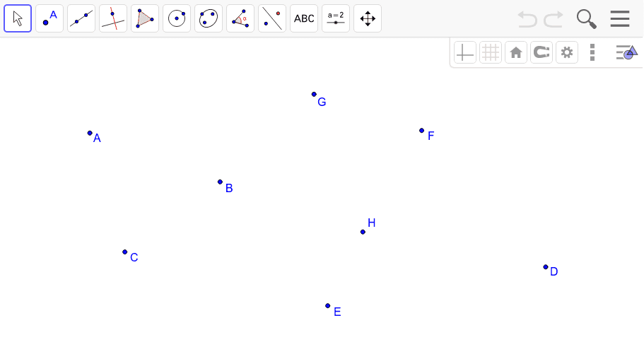This screenshot has width=644, height=354.
Task: Select point E on the canvas
Action: point(328,306)
